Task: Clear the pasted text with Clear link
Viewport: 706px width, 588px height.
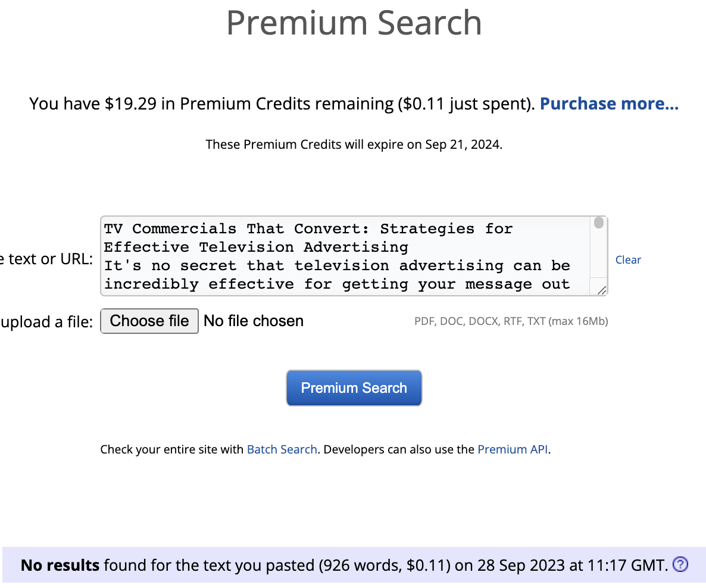Action: (x=628, y=260)
